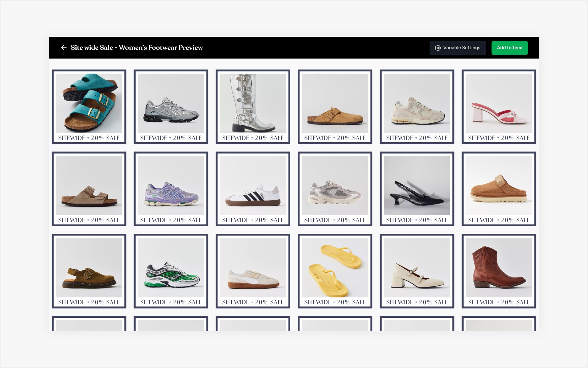This screenshot has height=368, width=588.
Task: Click the gear icon in Variable Settings
Action: point(438,48)
